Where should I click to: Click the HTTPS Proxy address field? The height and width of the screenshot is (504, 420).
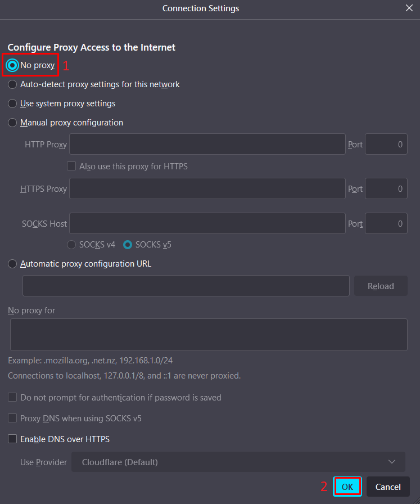(207, 188)
